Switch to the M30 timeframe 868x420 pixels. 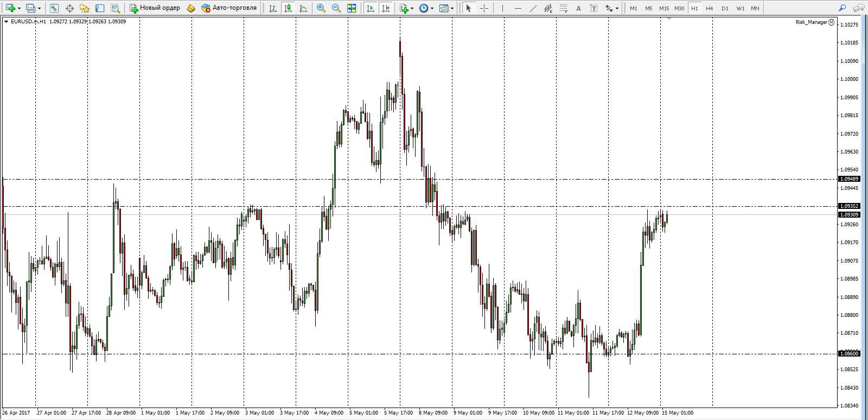click(679, 8)
